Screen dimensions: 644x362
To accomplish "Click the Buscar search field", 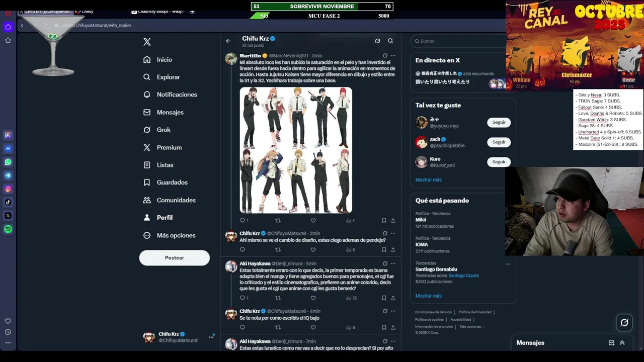I will pyautogui.click(x=459, y=41).
